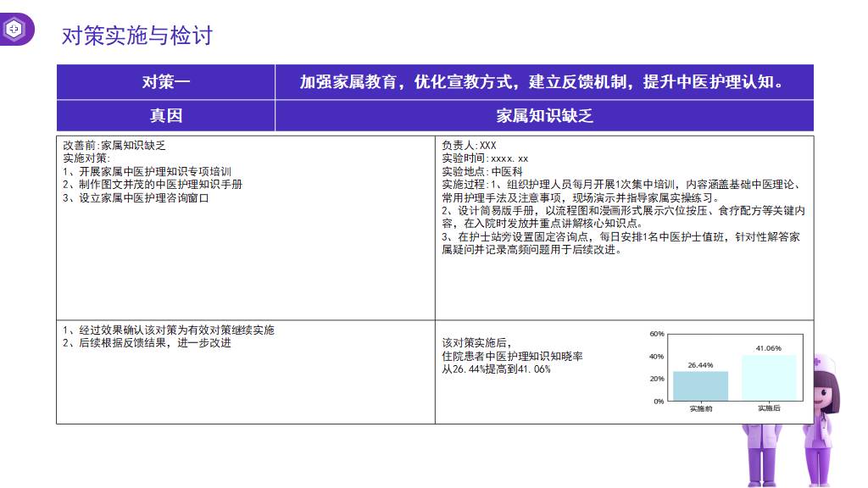Click the 41.06% data label
868x488 pixels.
click(x=768, y=348)
